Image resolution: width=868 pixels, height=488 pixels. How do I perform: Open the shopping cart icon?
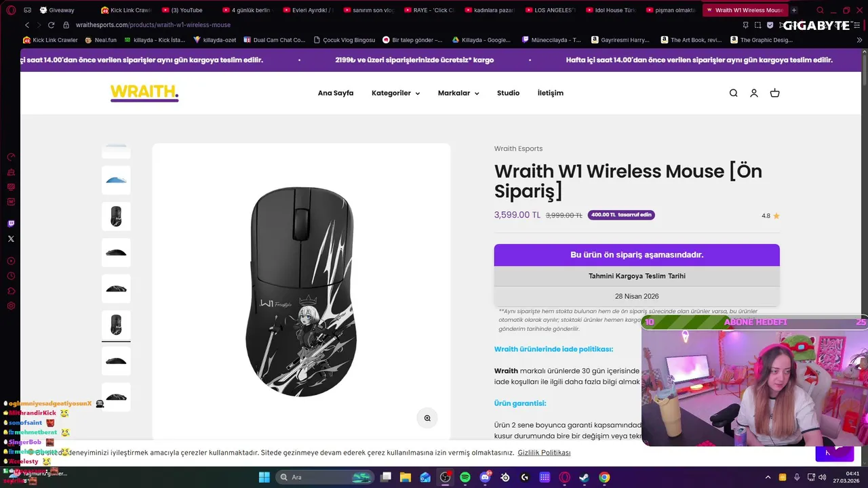pos(775,94)
